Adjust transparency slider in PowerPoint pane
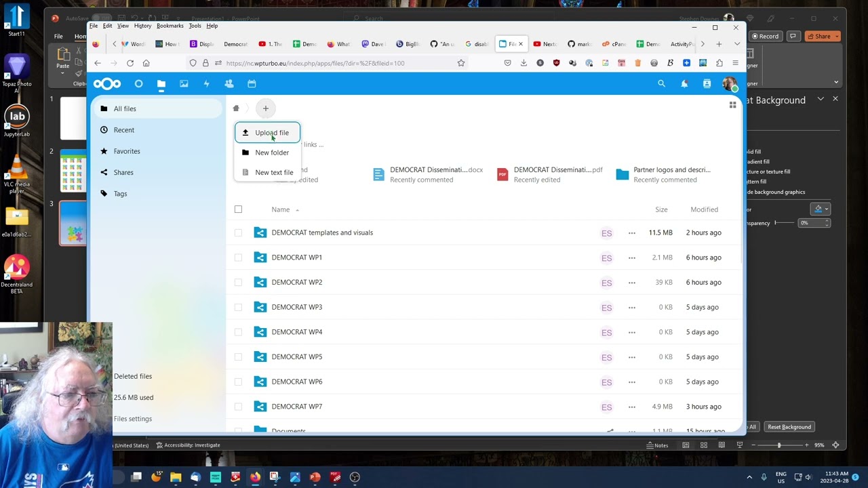The height and width of the screenshot is (488, 868). pos(785,223)
